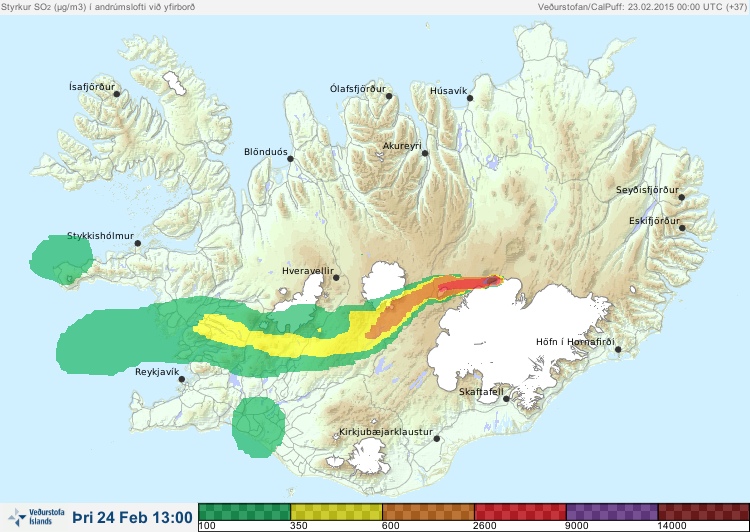Viewport: 750px width, 532px height.
Task: Click the Stykkishólmur marker dot
Action: pos(138,243)
